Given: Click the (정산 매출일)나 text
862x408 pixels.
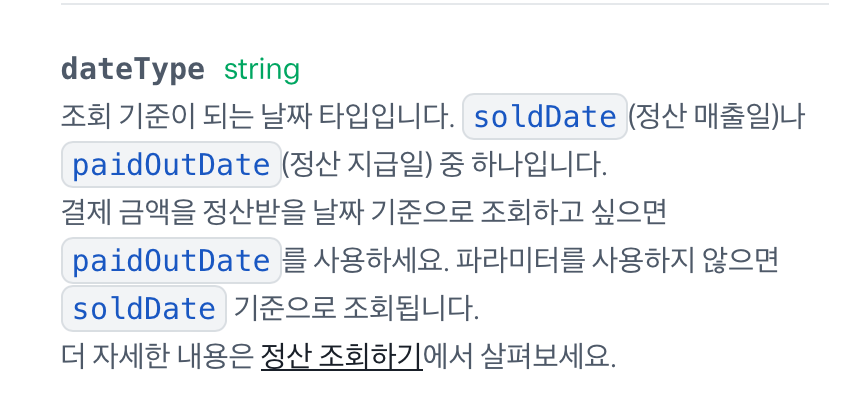Looking at the screenshot, I should (x=716, y=117).
